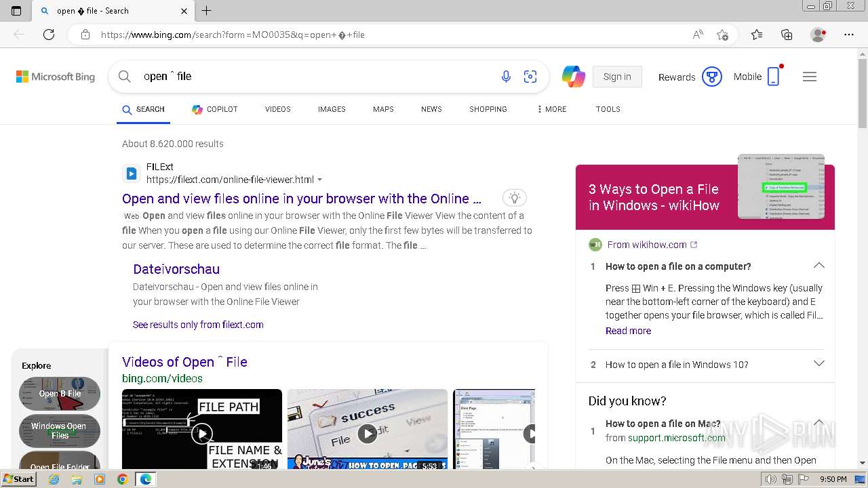Select the SEARCH tab
The image size is (868, 488).
143,109
